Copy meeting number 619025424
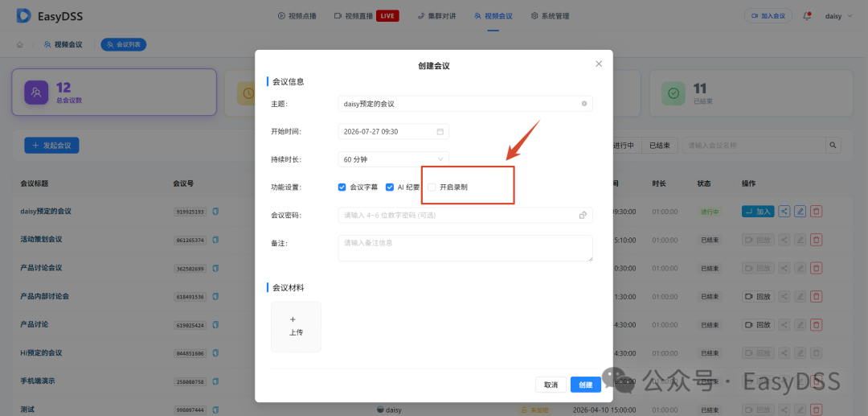The image size is (868, 416). [x=216, y=324]
